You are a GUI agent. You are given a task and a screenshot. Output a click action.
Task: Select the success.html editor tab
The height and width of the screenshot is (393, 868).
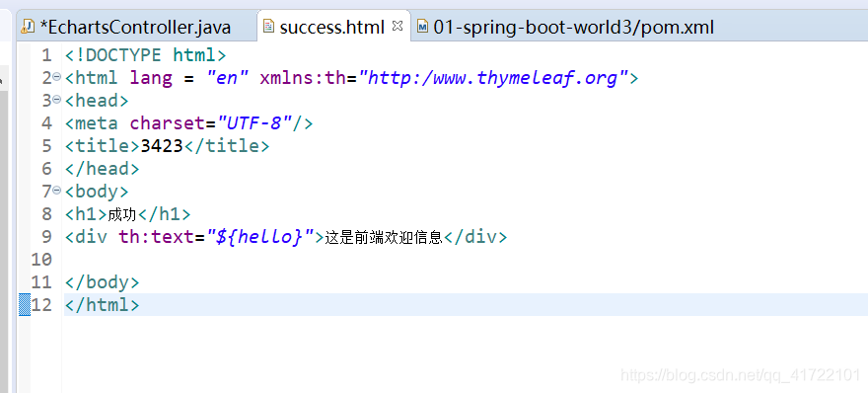pyautogui.click(x=332, y=27)
